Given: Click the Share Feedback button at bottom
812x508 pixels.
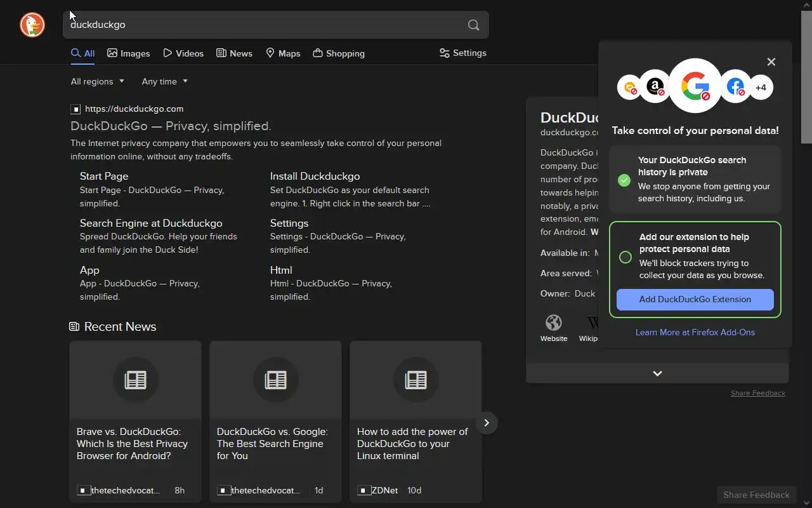Looking at the screenshot, I should [x=756, y=495].
